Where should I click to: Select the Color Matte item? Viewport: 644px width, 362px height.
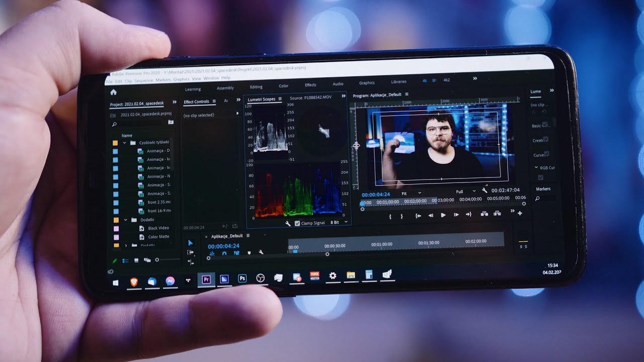158,237
